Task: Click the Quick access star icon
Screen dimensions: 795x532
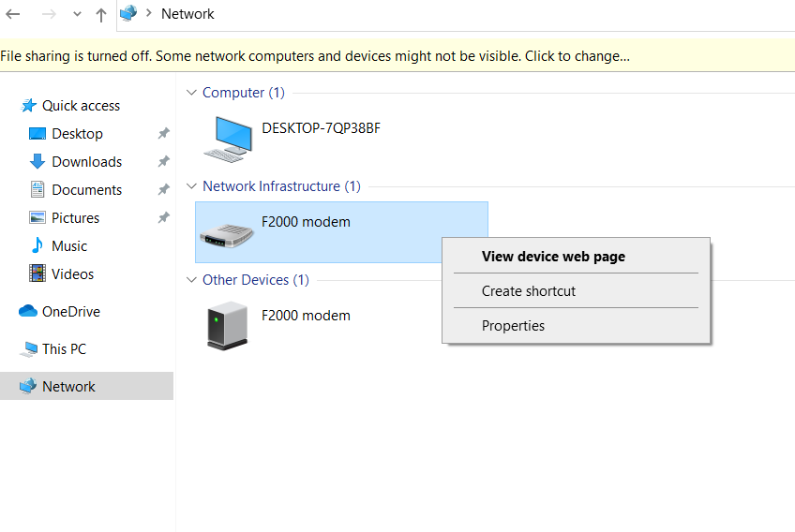Action: coord(28,106)
